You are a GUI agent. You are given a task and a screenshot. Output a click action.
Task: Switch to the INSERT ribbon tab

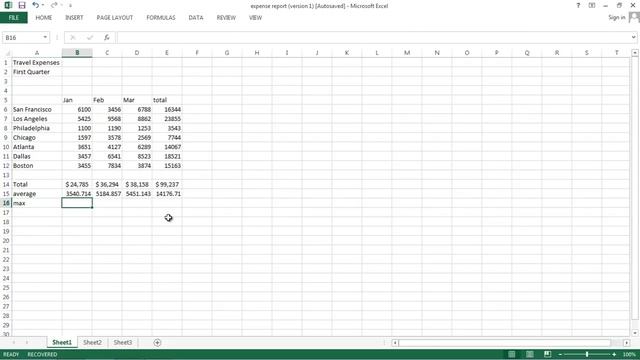74,18
